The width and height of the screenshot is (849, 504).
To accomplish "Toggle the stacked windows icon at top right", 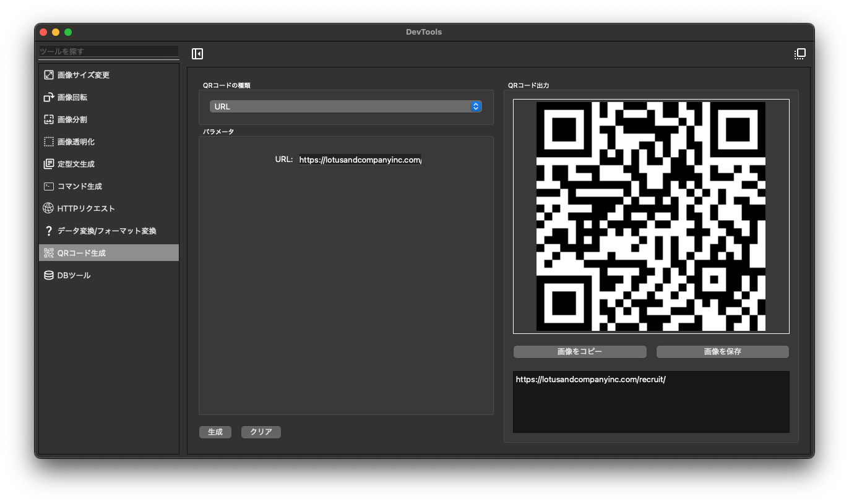I will click(x=799, y=54).
